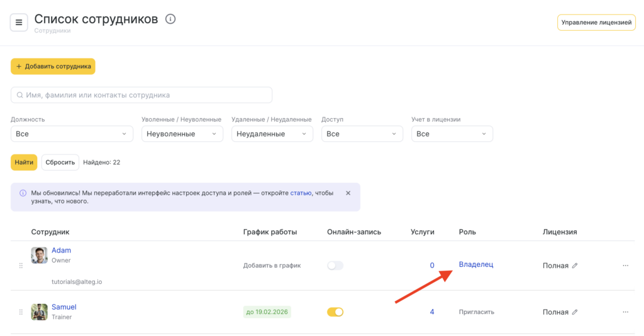The width and height of the screenshot is (644, 336).
Task: Open the three-dot menu for Adam
Action: (x=625, y=266)
